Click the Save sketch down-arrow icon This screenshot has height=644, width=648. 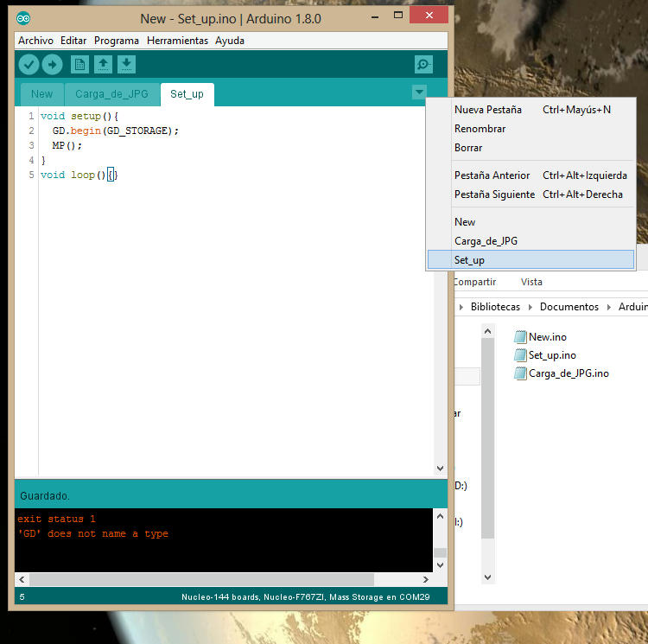click(126, 65)
